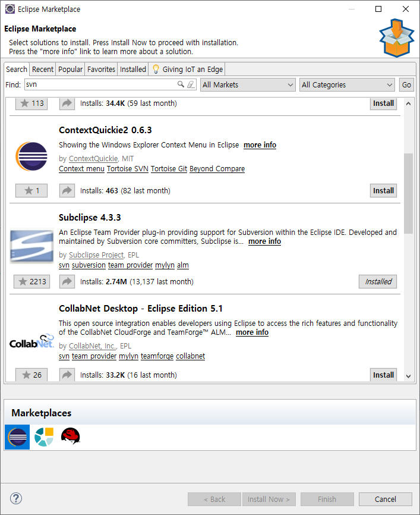
Task: Click the Tortoise SVN tag
Action: click(x=128, y=169)
